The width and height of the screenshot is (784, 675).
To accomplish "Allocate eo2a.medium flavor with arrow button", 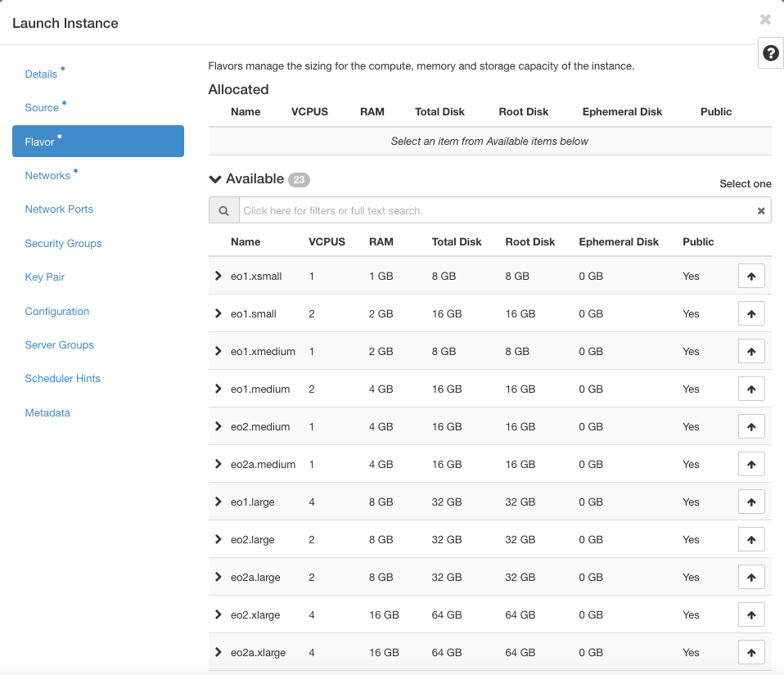I will [750, 465].
